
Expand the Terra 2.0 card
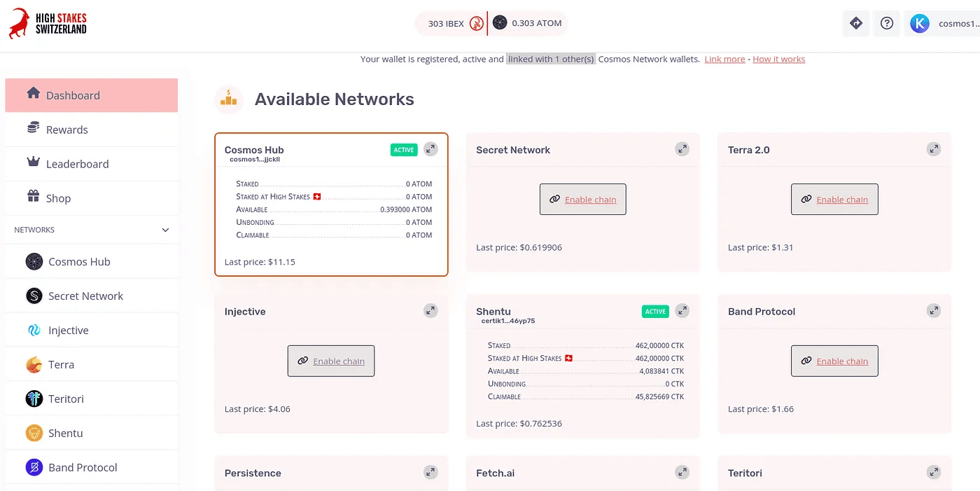pyautogui.click(x=934, y=149)
